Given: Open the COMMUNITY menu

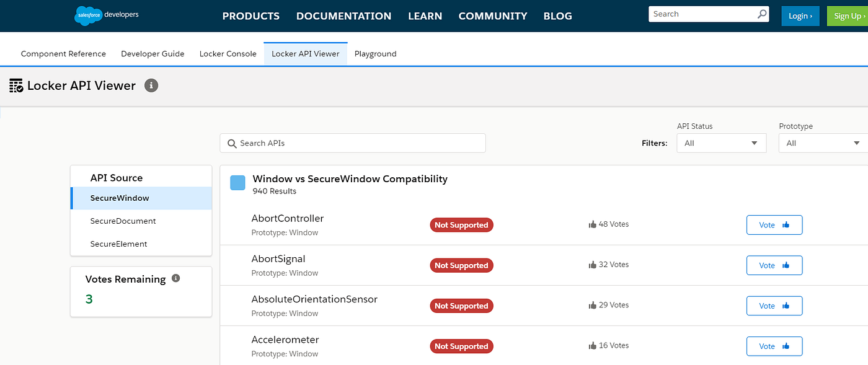Looking at the screenshot, I should click(x=493, y=16).
